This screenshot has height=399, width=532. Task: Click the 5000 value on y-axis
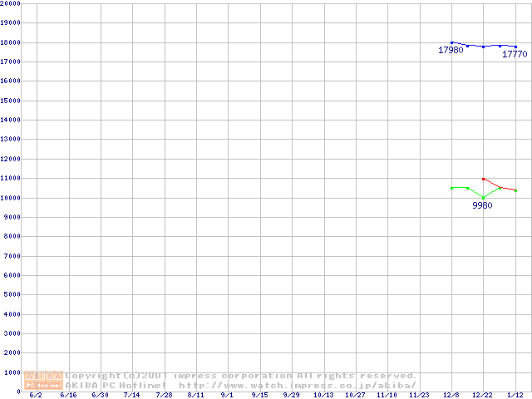12,294
